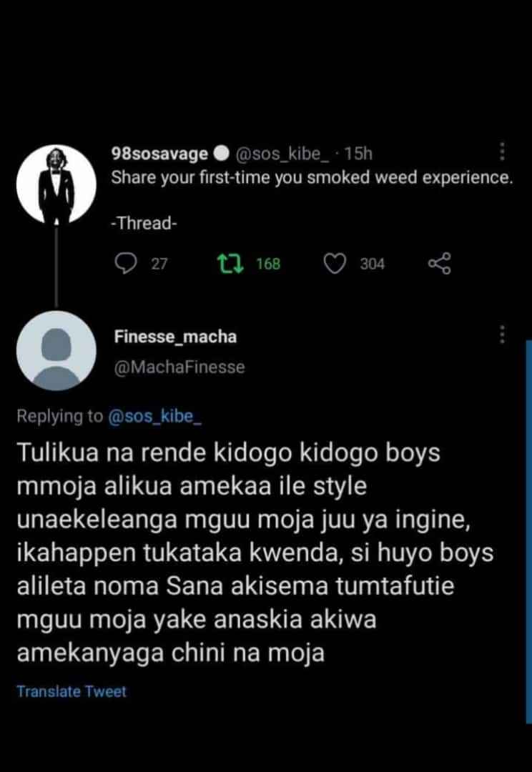Click the 98sosavage display name

[159, 154]
